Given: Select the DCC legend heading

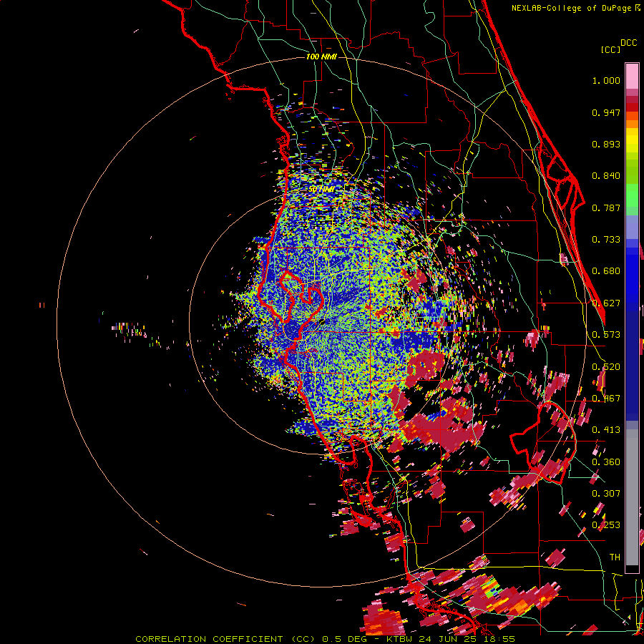Looking at the screenshot, I should tap(628, 43).
